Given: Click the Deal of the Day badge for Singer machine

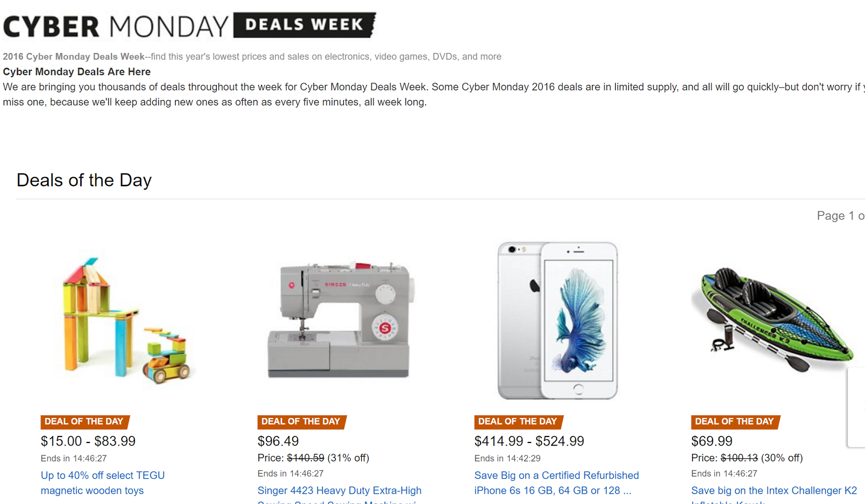Looking at the screenshot, I should tap(301, 422).
